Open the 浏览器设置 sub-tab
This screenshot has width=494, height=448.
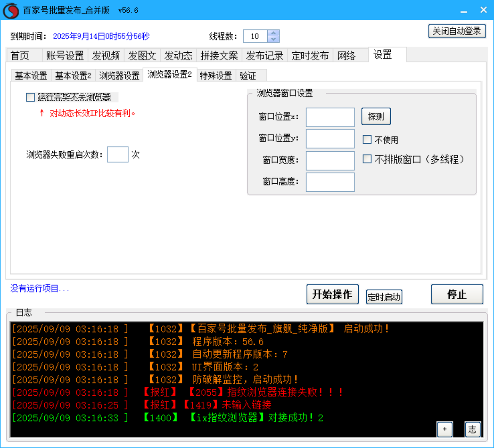pos(119,75)
